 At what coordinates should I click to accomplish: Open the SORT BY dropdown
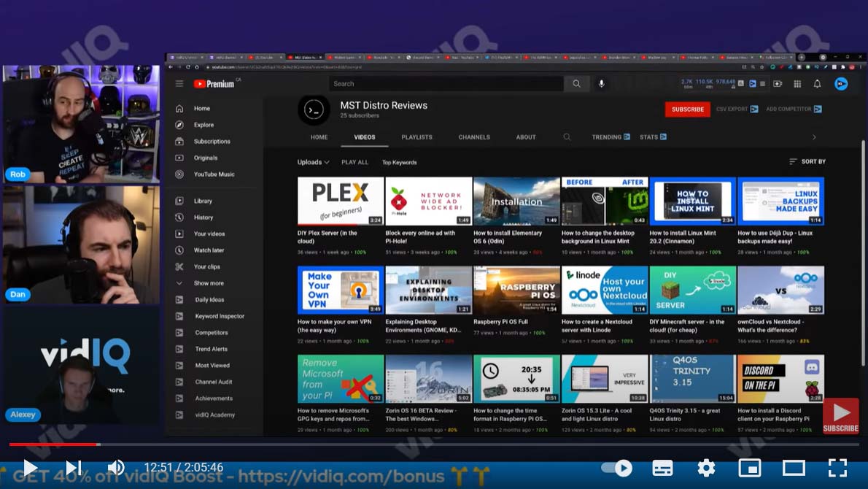807,162
